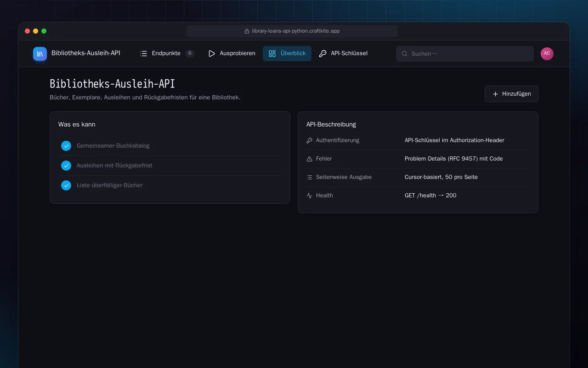Uncheck Ausleihen mit Rückgabefrist
This screenshot has width=588, height=368.
[x=66, y=166]
